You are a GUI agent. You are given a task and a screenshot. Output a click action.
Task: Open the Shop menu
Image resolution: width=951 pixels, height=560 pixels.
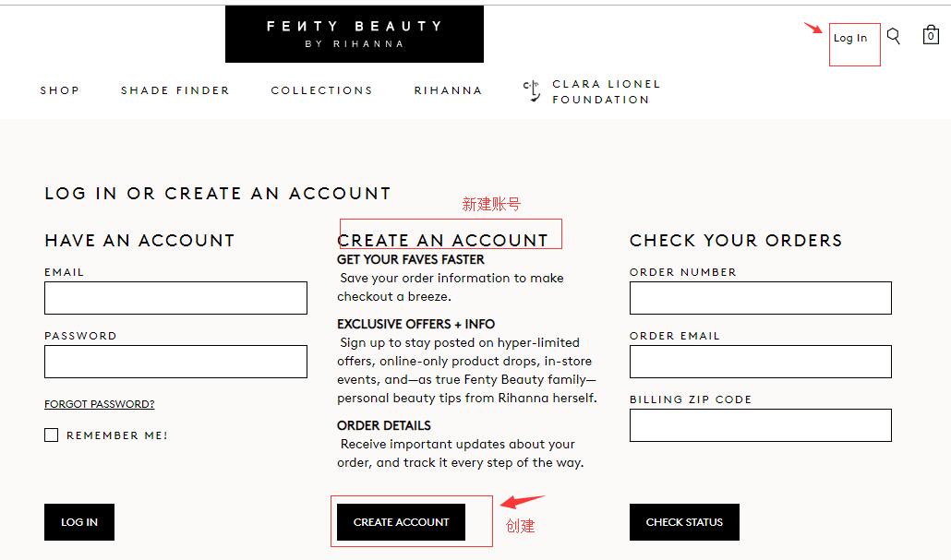[x=60, y=90]
